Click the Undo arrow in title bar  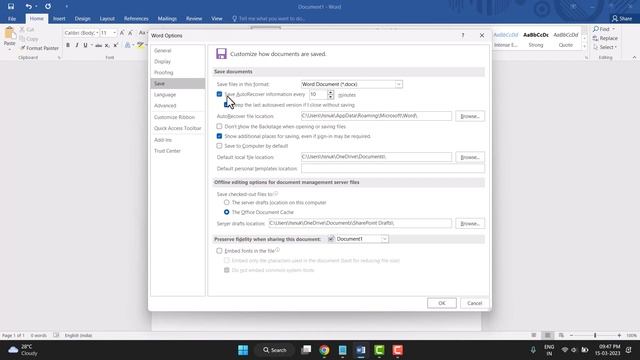click(x=28, y=7)
